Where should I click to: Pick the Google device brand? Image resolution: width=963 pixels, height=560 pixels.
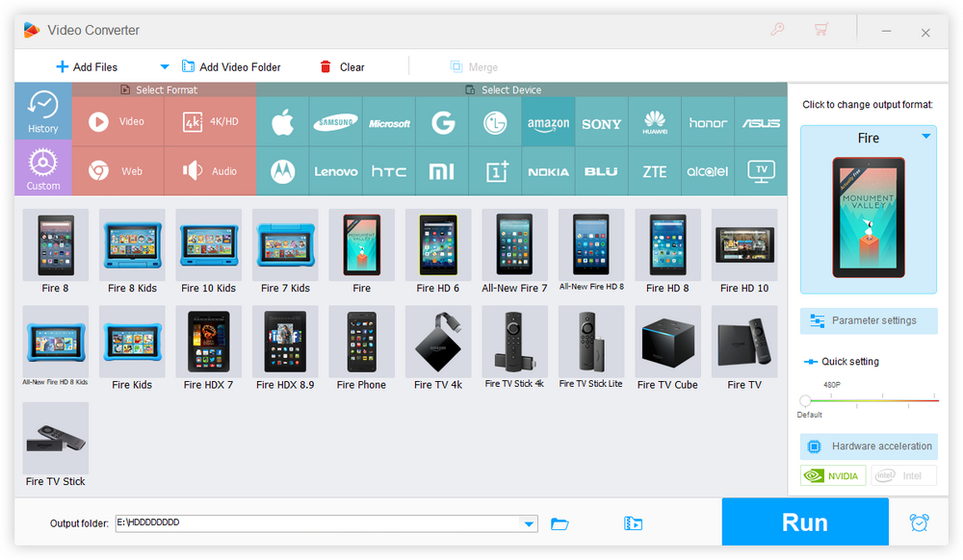[442, 122]
